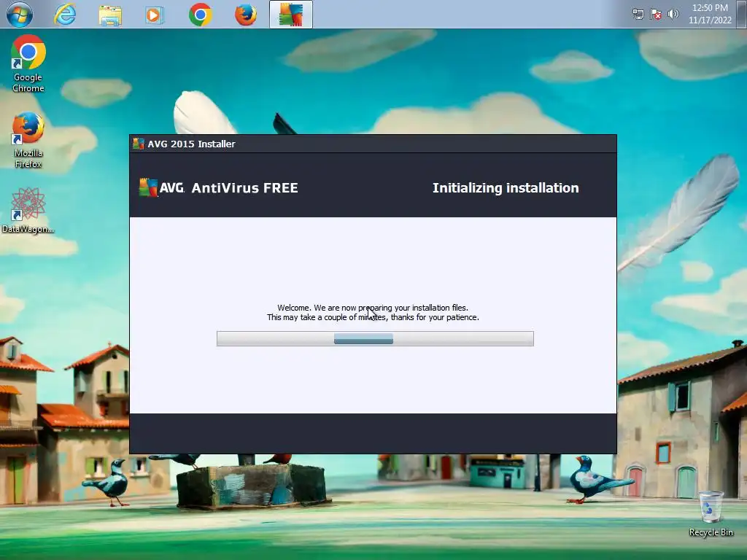The width and height of the screenshot is (747, 560).
Task: Click the 'AVG 2015 Installer' window title
Action: click(x=192, y=144)
